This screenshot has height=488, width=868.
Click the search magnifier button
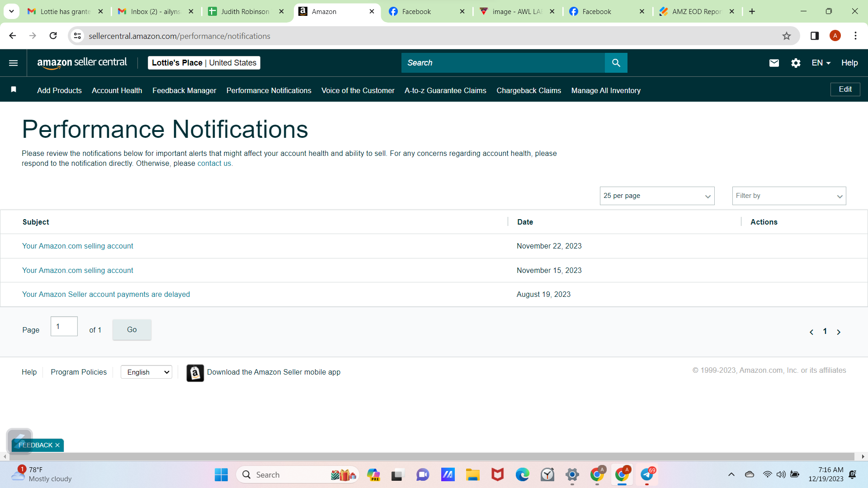[x=616, y=63]
